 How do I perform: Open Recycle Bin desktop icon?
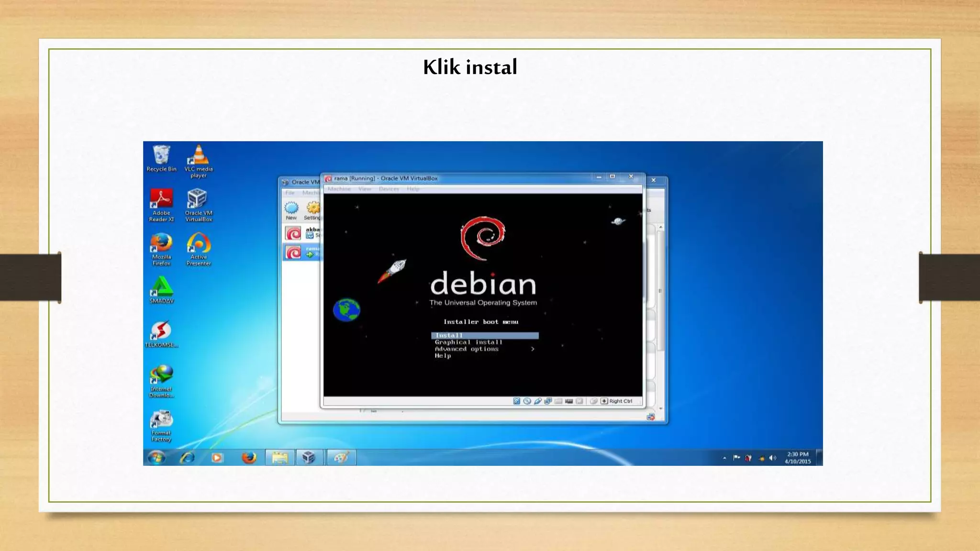coord(162,158)
